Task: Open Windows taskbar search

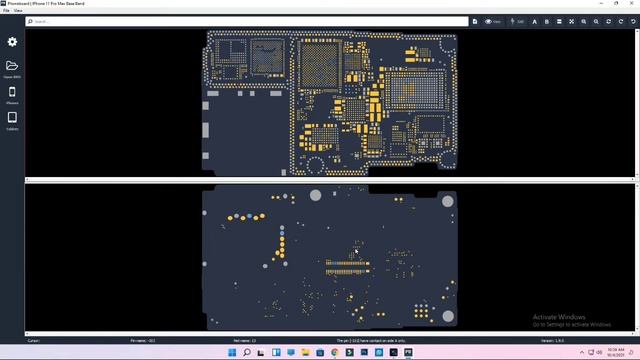Action: 247,352
